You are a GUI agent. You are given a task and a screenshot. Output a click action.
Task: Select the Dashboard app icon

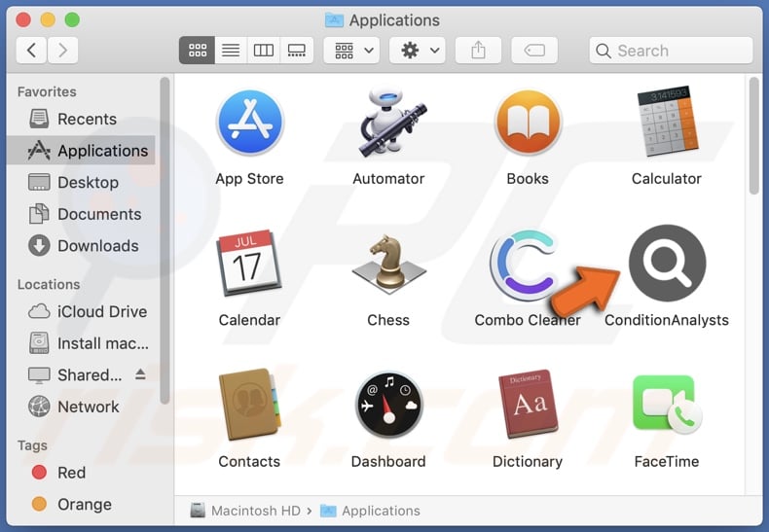pyautogui.click(x=389, y=405)
